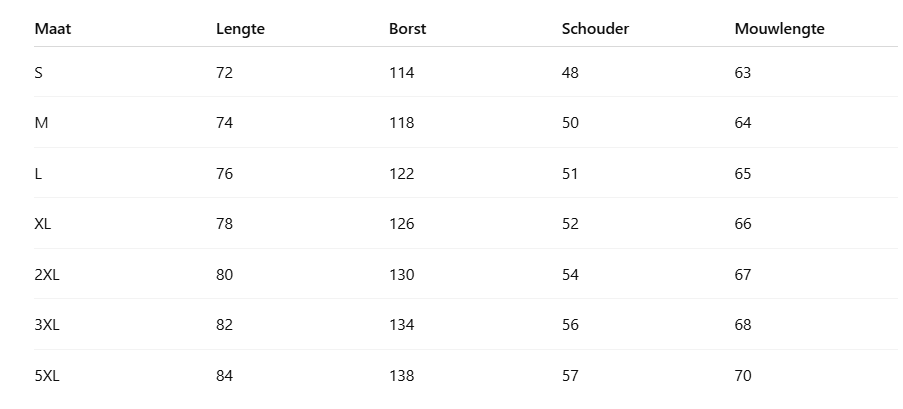Click the Schouder column header
This screenshot has width=903, height=409.
[x=595, y=29]
